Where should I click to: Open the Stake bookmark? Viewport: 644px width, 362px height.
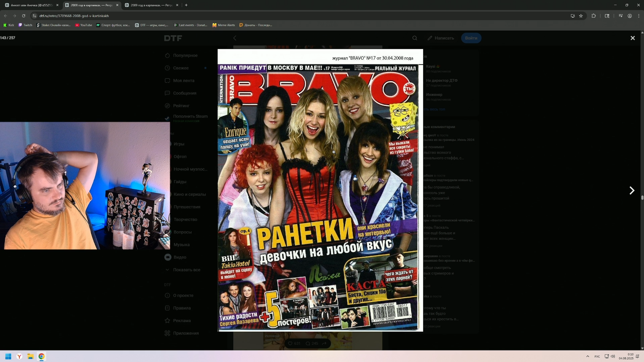point(54,25)
